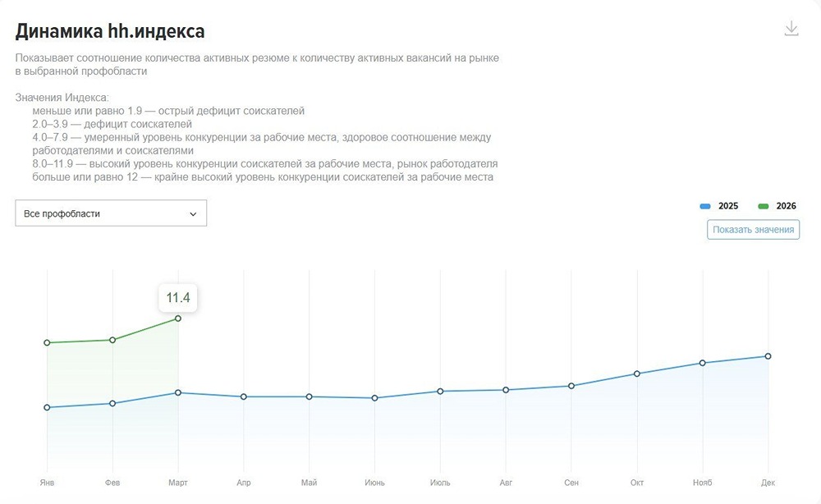This screenshot has width=821, height=504.
Task: Select the 2025 December data point
Action: tap(768, 356)
